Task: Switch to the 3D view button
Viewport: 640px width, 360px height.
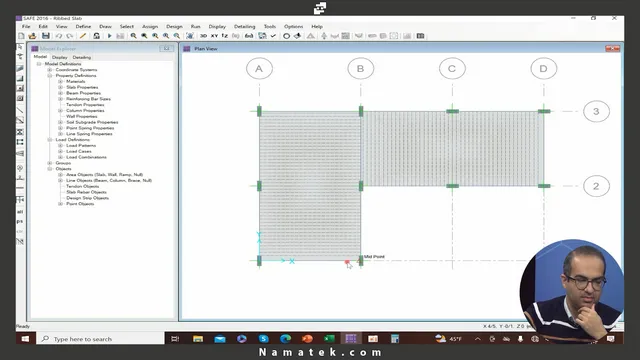Action: [203, 36]
